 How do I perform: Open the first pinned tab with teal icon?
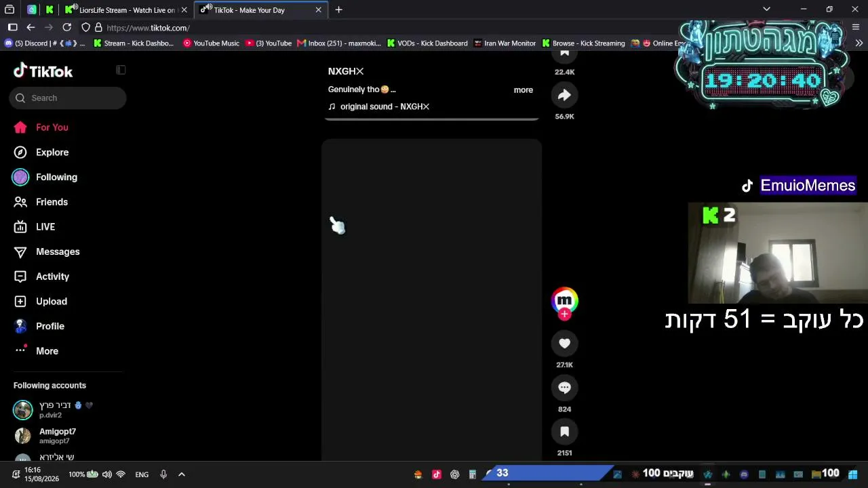coord(32,10)
